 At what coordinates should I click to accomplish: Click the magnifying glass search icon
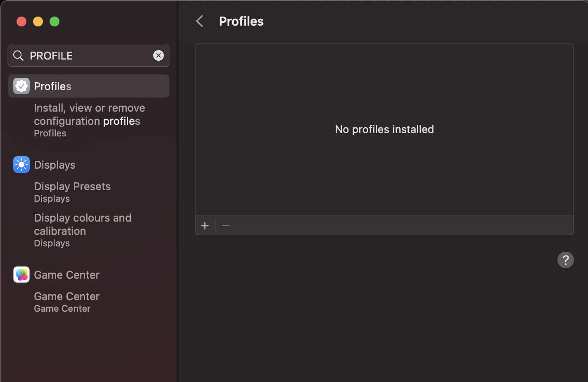click(x=18, y=55)
